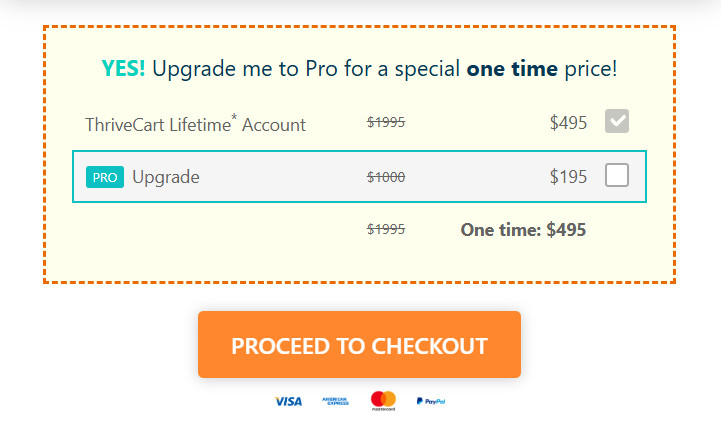The image size is (721, 424).
Task: Click the $495 Lifetime Account price
Action: tap(568, 123)
